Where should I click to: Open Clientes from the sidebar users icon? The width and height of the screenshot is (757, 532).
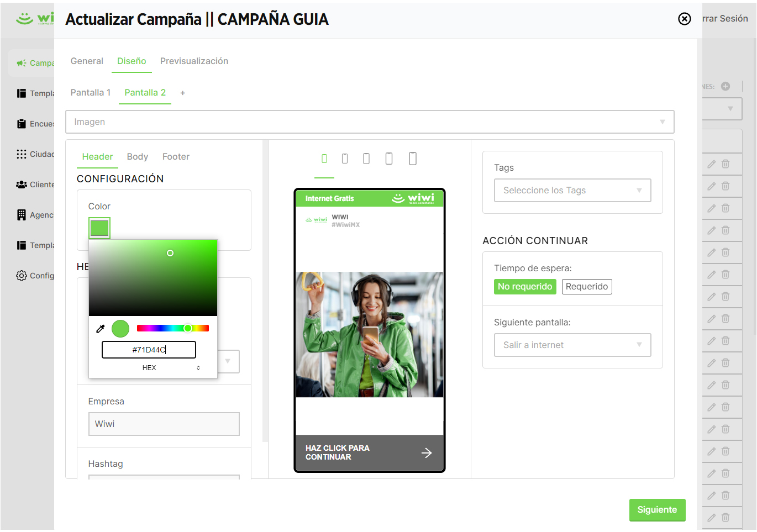[x=22, y=185]
